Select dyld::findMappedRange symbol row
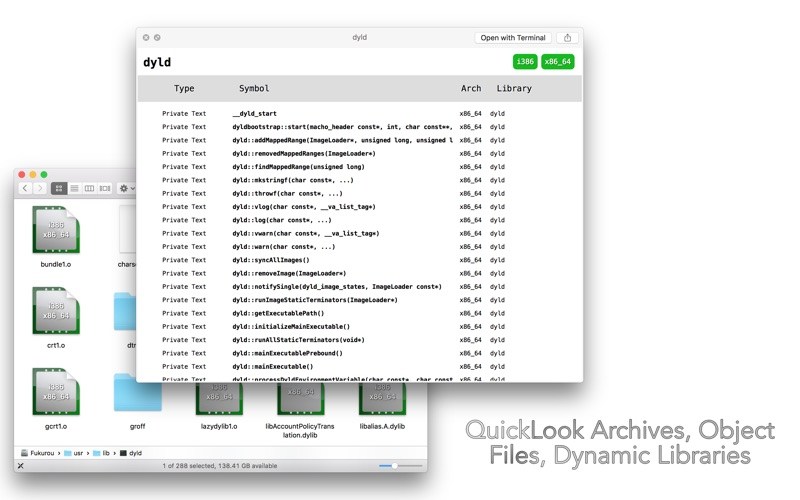 [x=360, y=167]
